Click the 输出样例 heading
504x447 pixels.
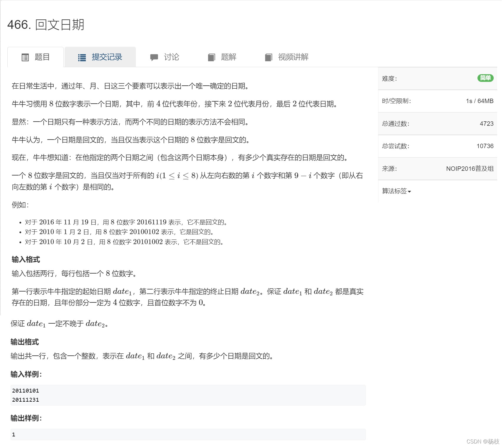tap(26, 418)
